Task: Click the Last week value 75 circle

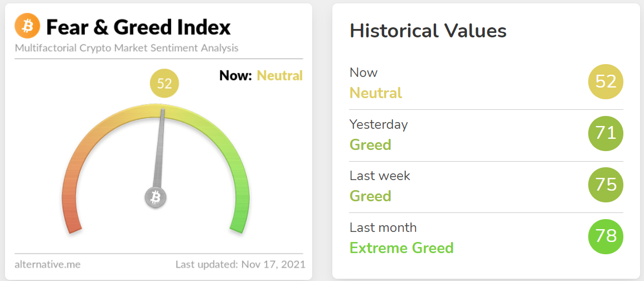Action: pyautogui.click(x=606, y=185)
